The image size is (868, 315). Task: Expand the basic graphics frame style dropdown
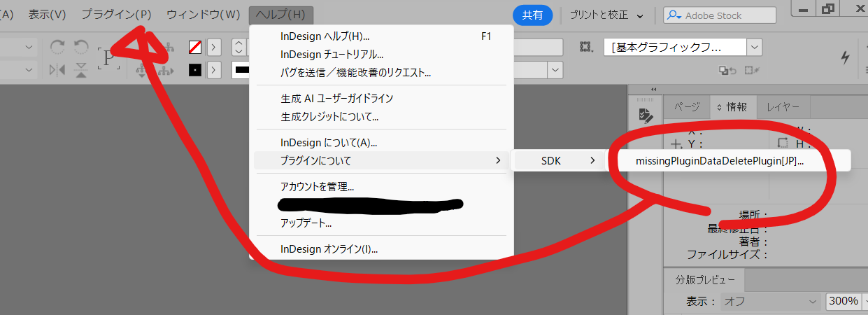[x=754, y=47]
